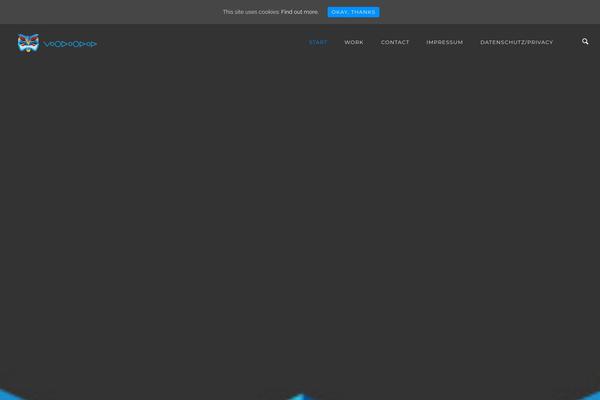The image size is (600, 400).
Task: Open the IMPRESSUM page
Action: click(x=445, y=42)
